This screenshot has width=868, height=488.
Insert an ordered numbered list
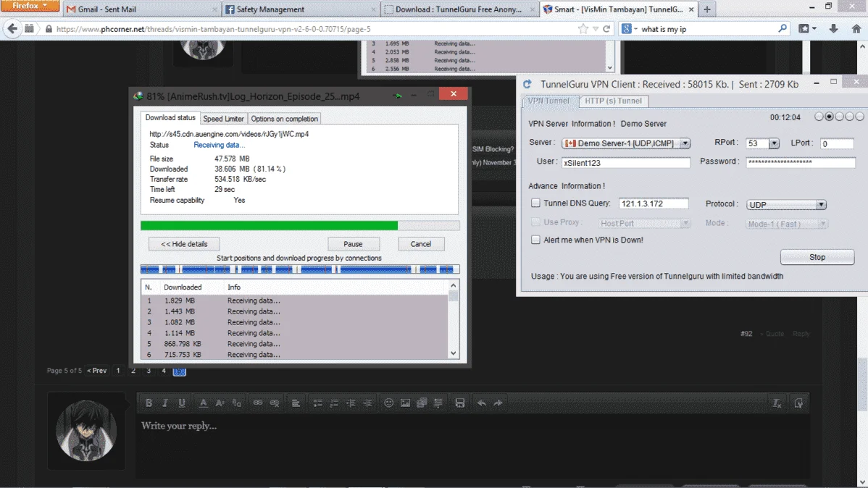pos(334,403)
